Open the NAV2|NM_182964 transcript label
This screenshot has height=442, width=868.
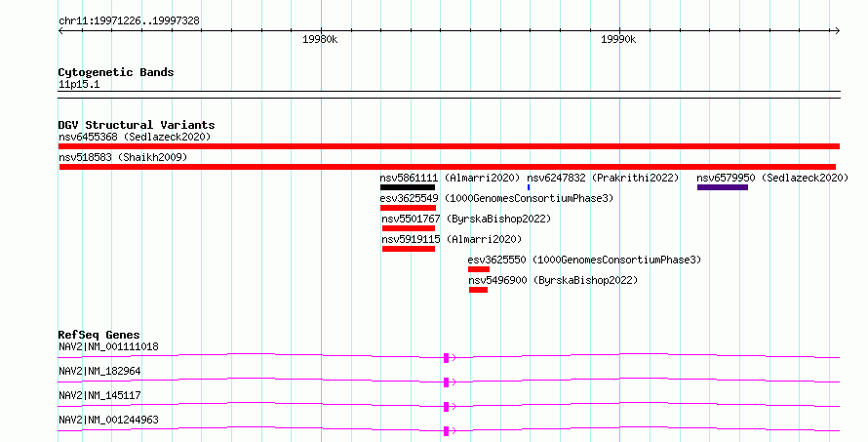99,372
